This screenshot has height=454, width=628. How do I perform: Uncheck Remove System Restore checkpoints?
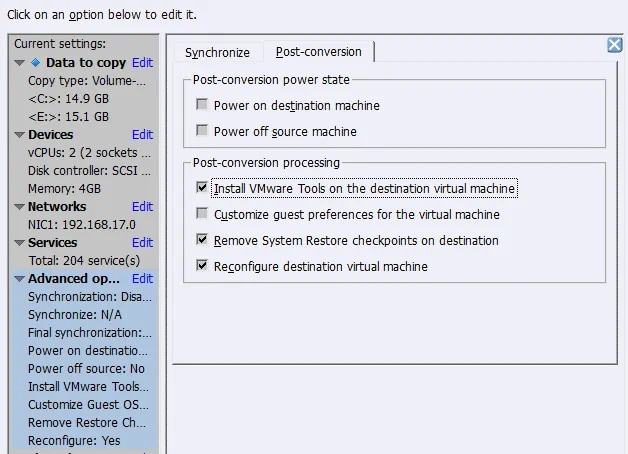click(x=203, y=240)
